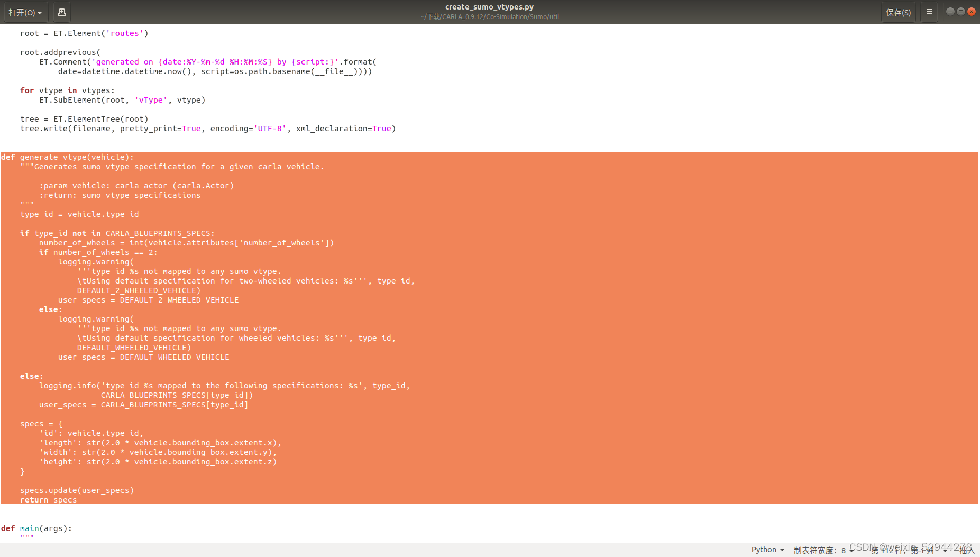The width and height of the screenshot is (980, 557).
Task: Click the create new document icon
Action: coord(62,12)
